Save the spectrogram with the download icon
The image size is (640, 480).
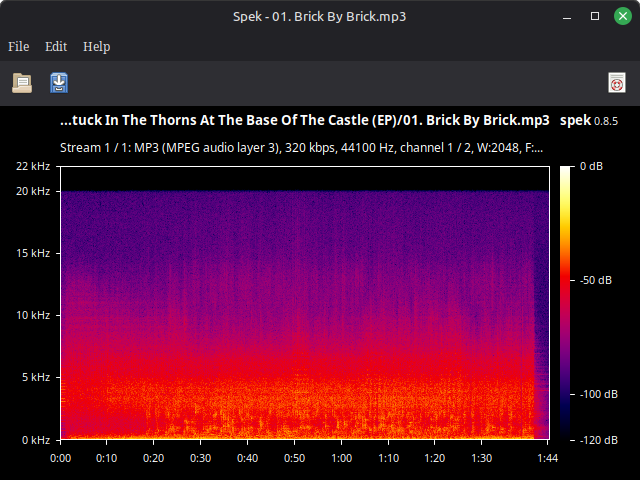click(x=59, y=83)
